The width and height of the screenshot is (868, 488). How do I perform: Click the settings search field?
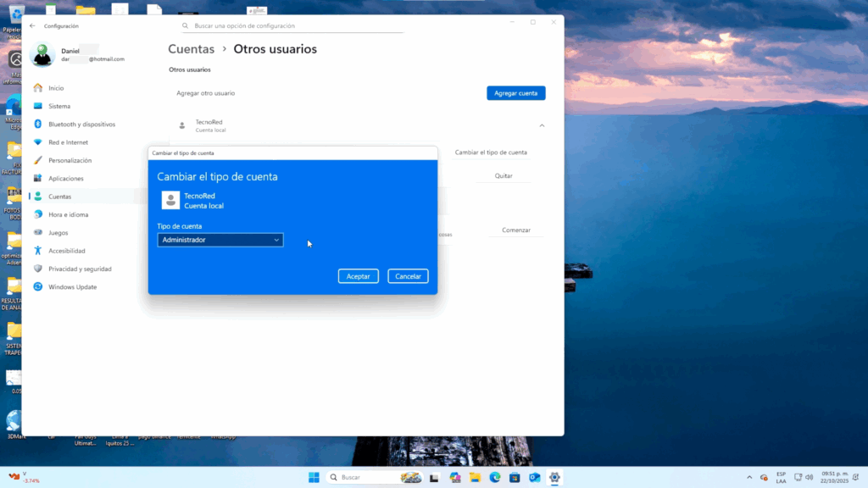(x=292, y=26)
